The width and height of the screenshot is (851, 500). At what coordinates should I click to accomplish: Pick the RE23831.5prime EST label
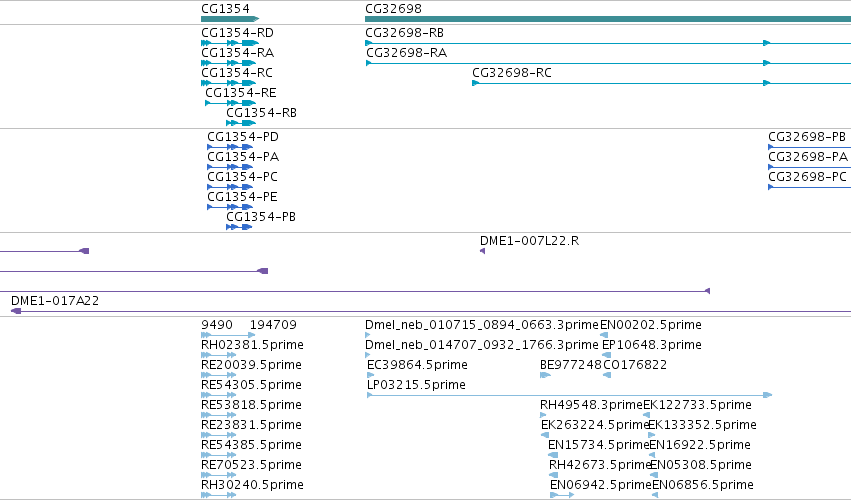tap(251, 425)
